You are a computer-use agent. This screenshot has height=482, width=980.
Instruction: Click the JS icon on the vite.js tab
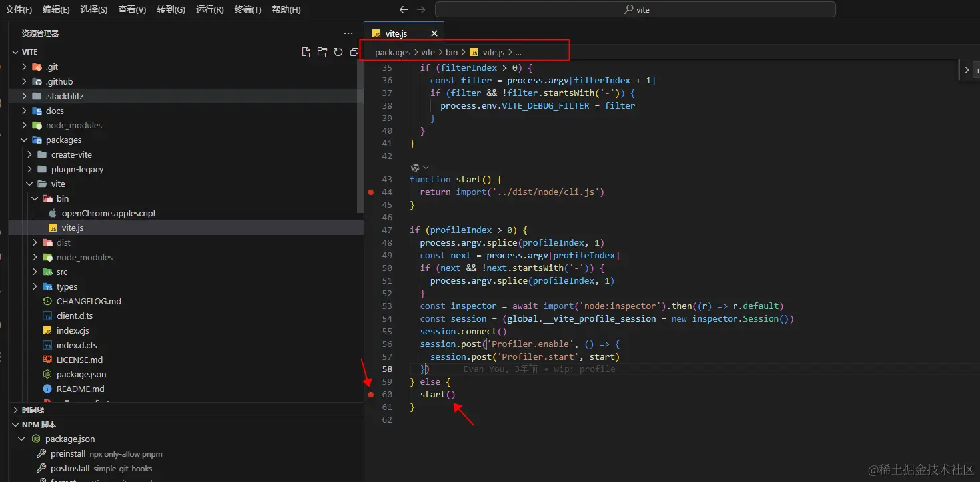tap(376, 33)
